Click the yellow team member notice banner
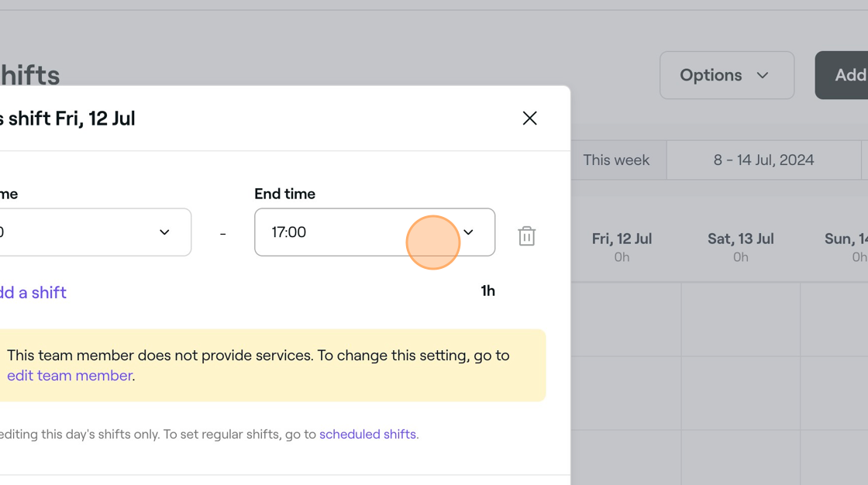Viewport: 868px width, 485px height. pos(273,366)
